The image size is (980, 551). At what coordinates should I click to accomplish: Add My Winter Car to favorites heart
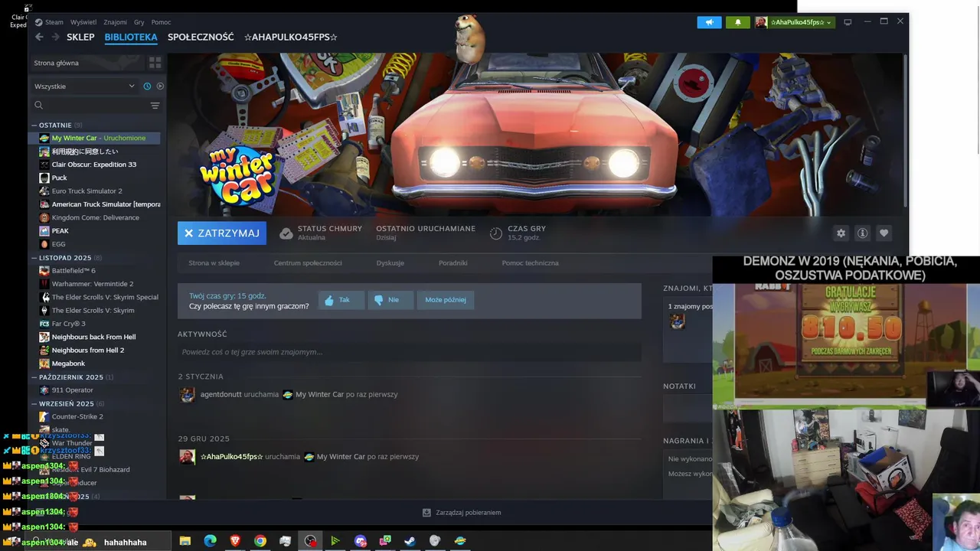pyautogui.click(x=884, y=233)
